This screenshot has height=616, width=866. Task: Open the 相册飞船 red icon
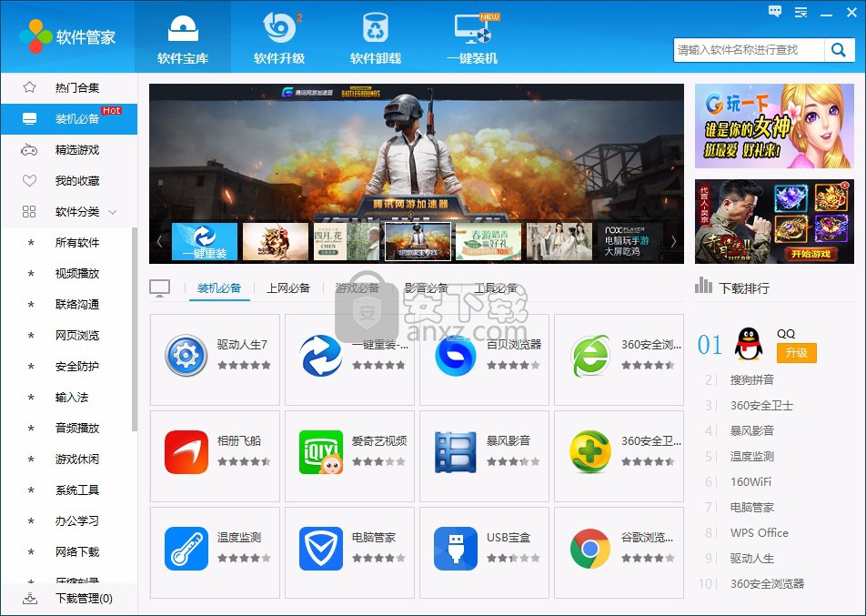click(x=186, y=452)
